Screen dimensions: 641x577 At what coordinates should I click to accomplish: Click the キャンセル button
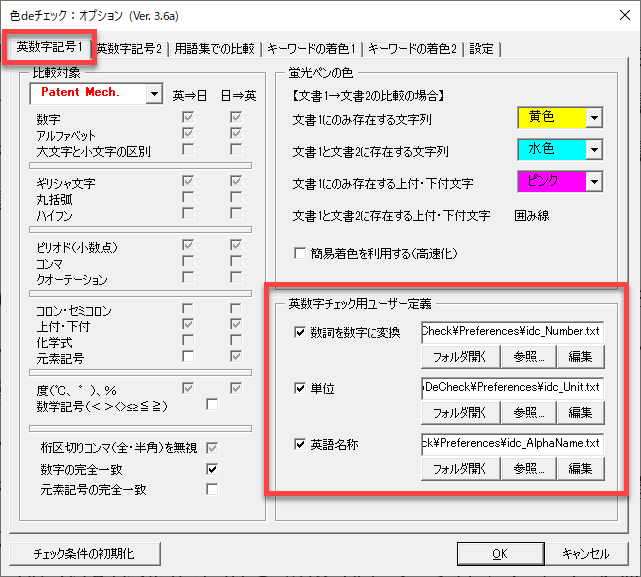pyautogui.click(x=585, y=553)
